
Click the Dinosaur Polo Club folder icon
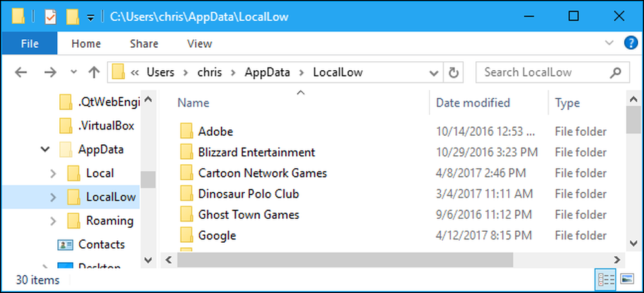[x=186, y=194]
